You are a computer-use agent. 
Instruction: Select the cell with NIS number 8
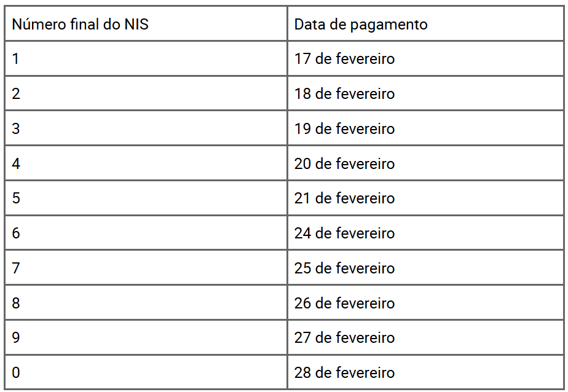click(146, 302)
